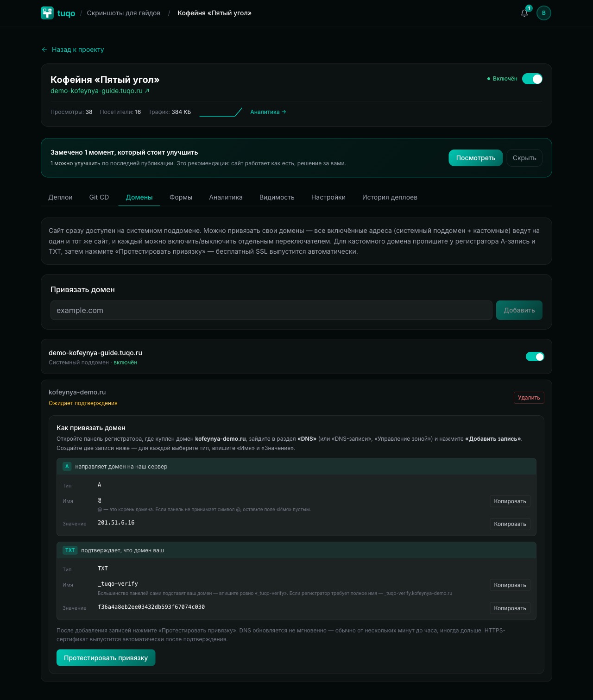Click the tuqo logo icon
The image size is (593, 700).
(47, 13)
